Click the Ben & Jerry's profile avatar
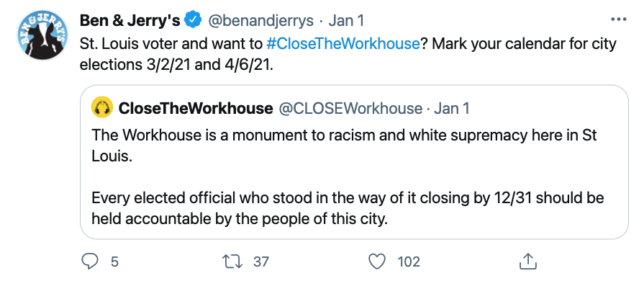Screen dimensions: 644x281 click(x=42, y=35)
